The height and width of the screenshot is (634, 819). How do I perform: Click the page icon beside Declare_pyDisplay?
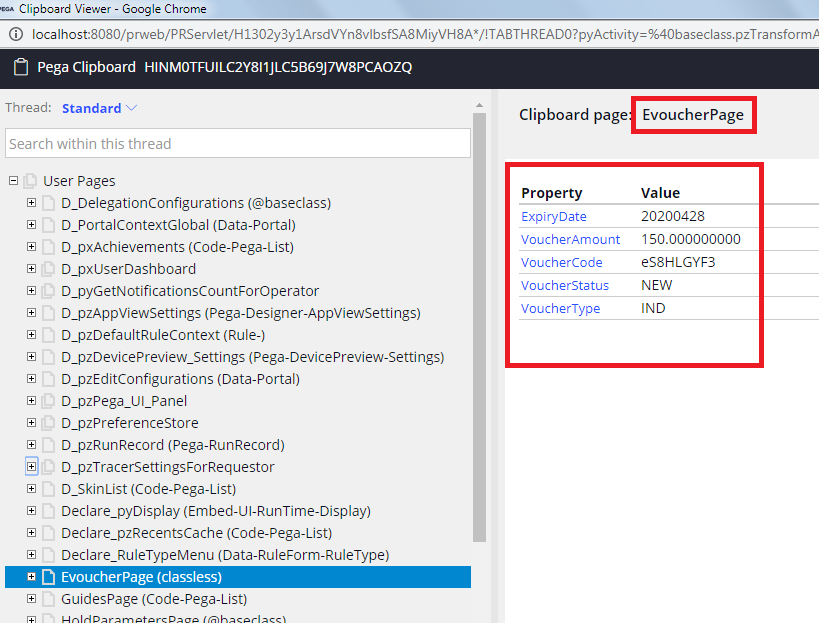point(47,510)
